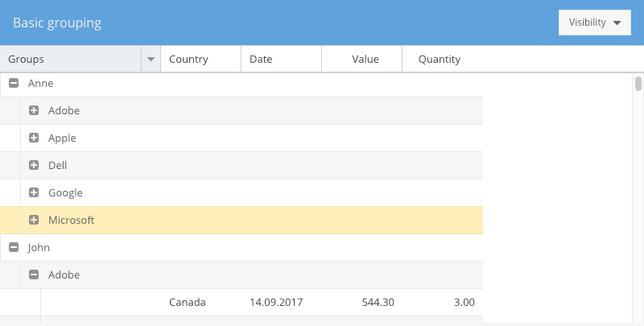Select the Apple row label

(62, 138)
